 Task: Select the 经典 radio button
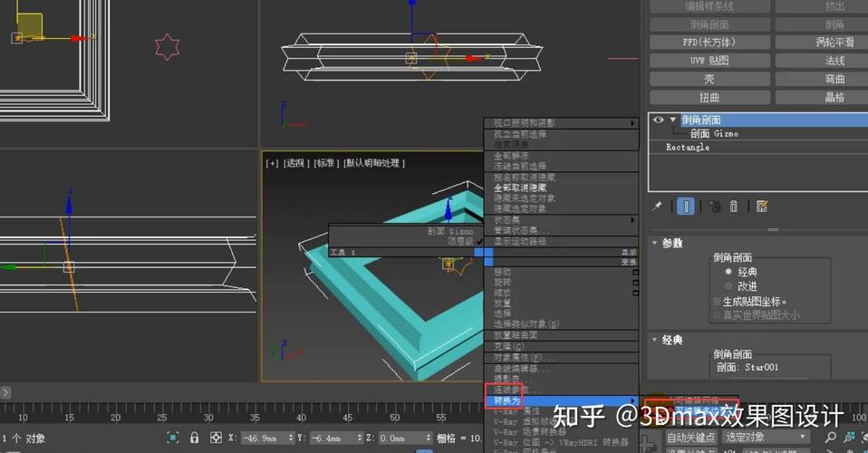(728, 272)
